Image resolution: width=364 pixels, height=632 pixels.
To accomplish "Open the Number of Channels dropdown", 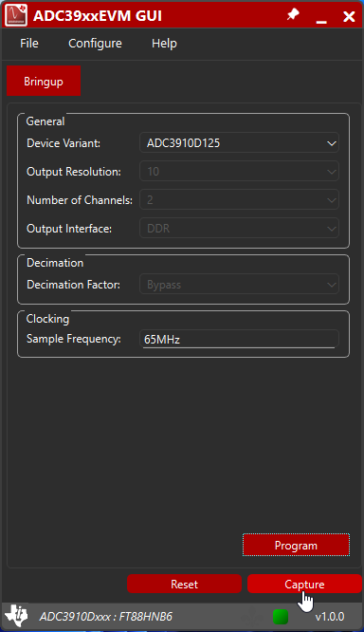I will click(x=239, y=200).
